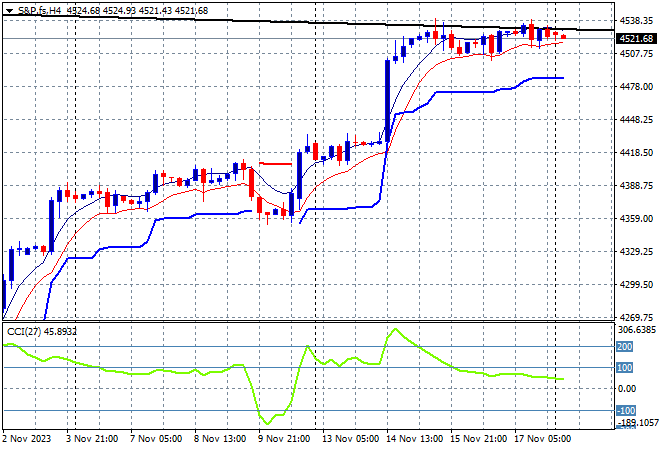Select the current price label 4521.68

(x=636, y=39)
